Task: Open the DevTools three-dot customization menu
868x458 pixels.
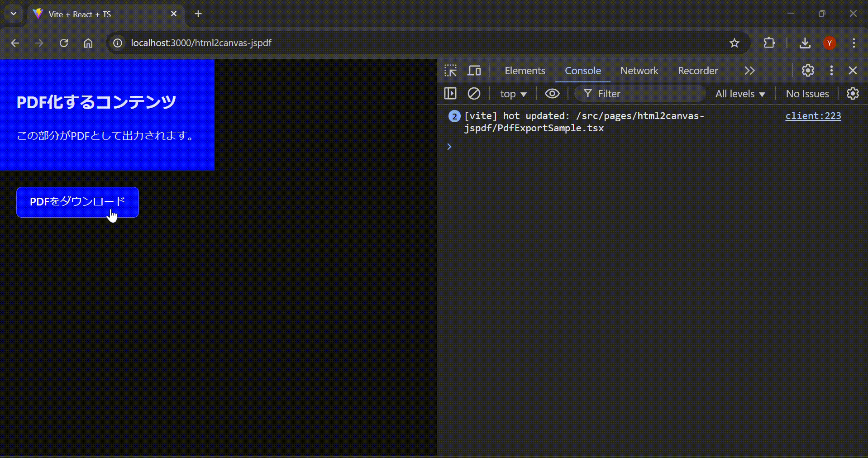Action: pos(831,71)
